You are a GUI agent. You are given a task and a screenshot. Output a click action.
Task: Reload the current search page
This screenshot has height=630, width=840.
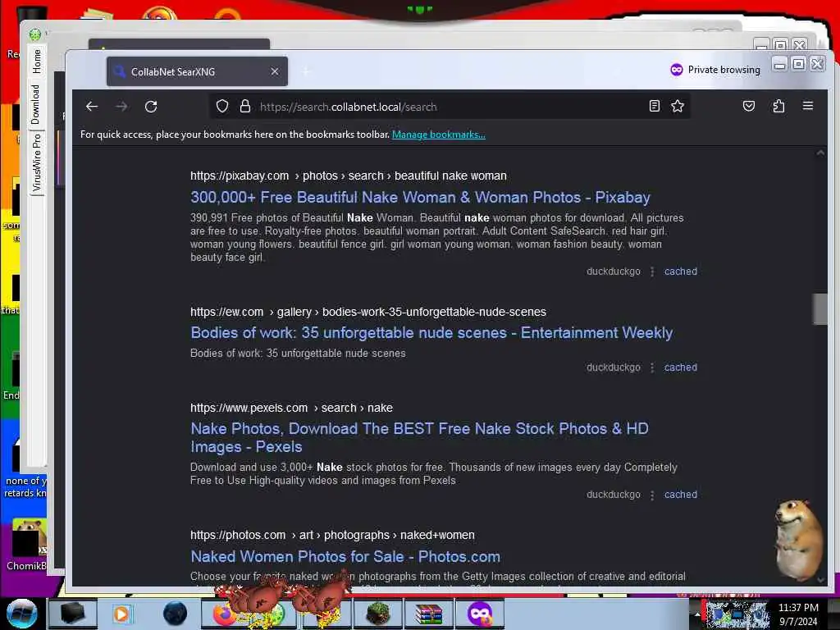(x=151, y=107)
